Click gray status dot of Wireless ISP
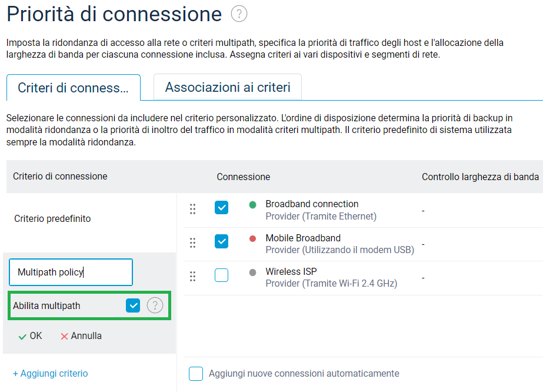The height and width of the screenshot is (392, 543). point(253,273)
